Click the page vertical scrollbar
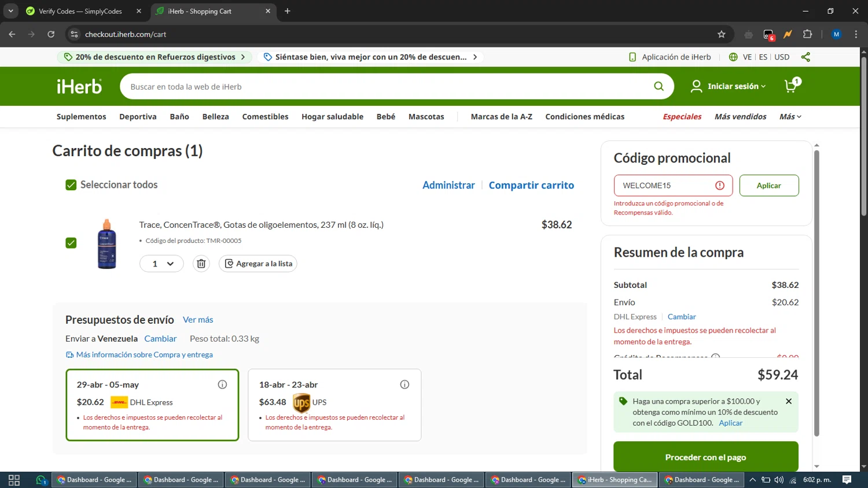The height and width of the screenshot is (488, 868). [863, 137]
